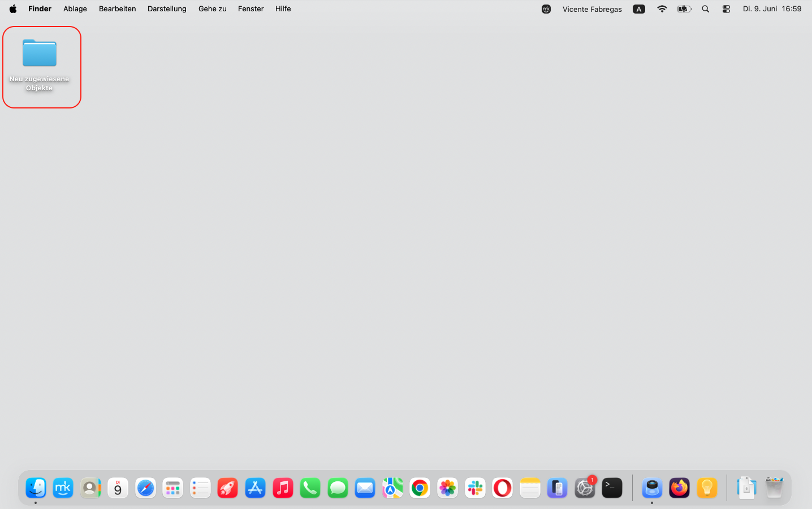812x509 pixels.
Task: Open the Apple menu
Action: click(13, 8)
